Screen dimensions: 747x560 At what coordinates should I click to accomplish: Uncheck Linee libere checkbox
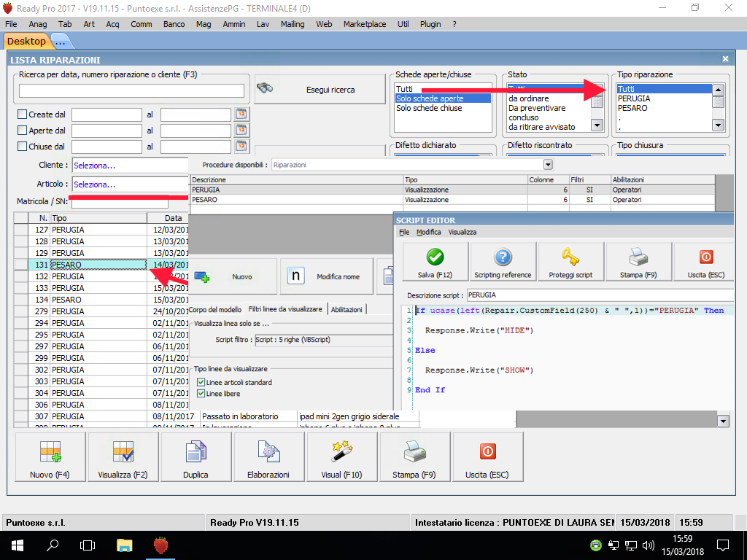tap(201, 394)
